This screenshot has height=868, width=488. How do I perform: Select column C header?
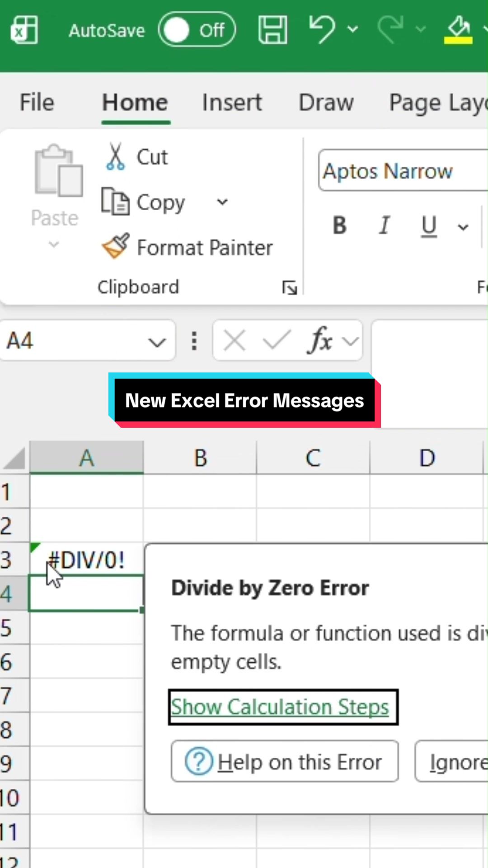click(x=313, y=458)
